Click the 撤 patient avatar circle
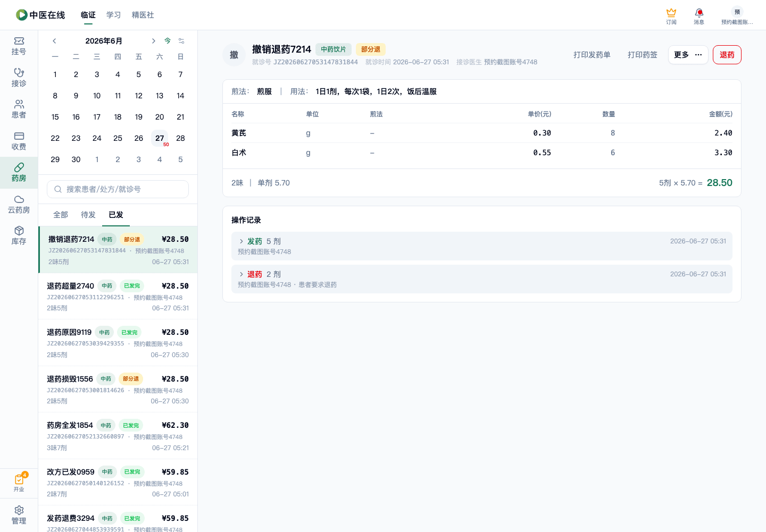 [x=234, y=55]
